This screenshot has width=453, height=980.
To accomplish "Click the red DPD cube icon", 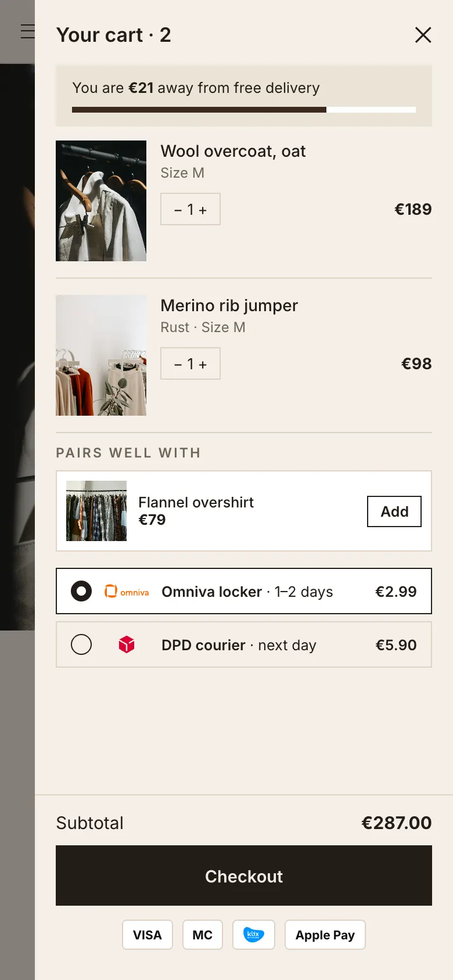I will tap(127, 644).
